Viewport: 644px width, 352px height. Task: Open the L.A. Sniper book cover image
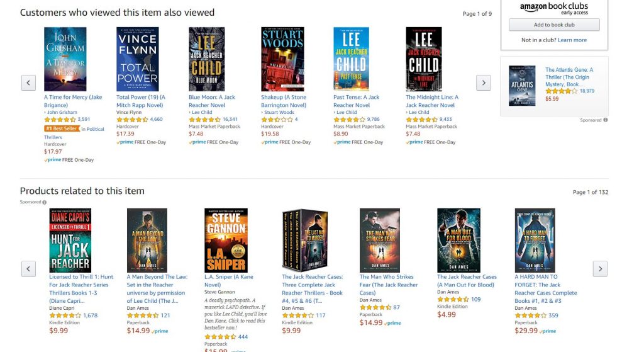pos(226,240)
